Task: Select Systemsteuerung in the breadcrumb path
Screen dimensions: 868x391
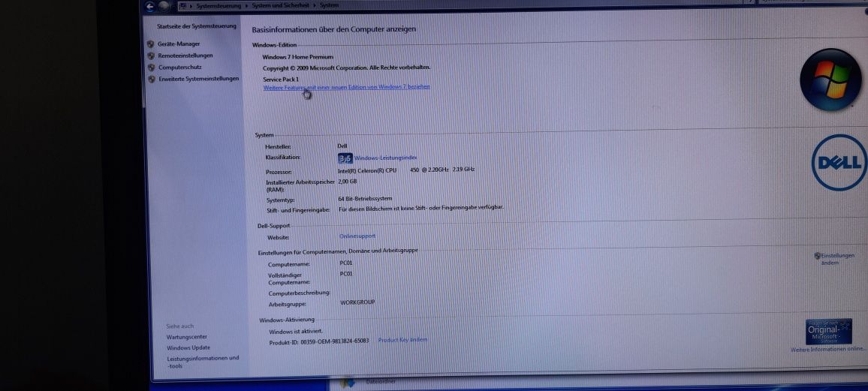Action: 219,5
